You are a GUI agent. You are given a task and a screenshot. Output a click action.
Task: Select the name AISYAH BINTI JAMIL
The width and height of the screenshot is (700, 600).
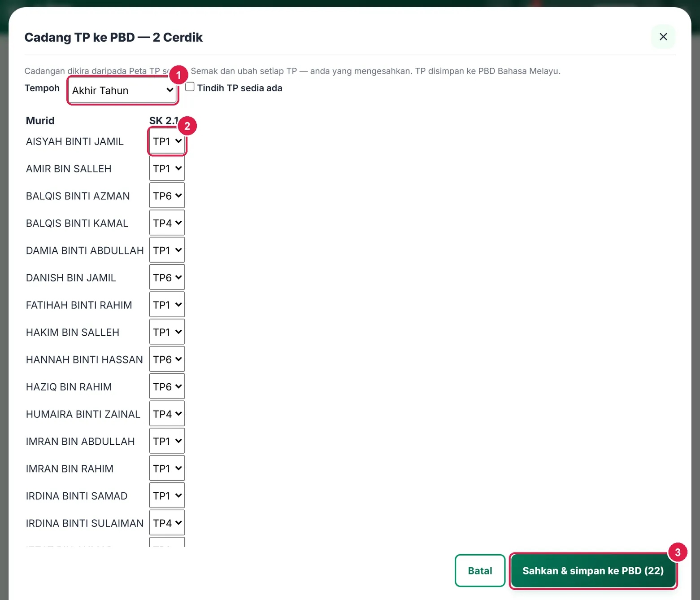tap(75, 141)
